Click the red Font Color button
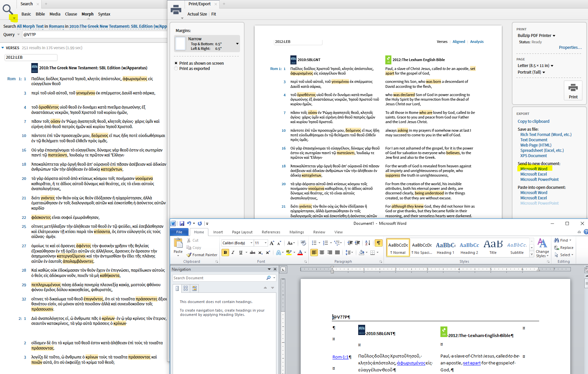This screenshot has width=588, height=374. tap(300, 253)
